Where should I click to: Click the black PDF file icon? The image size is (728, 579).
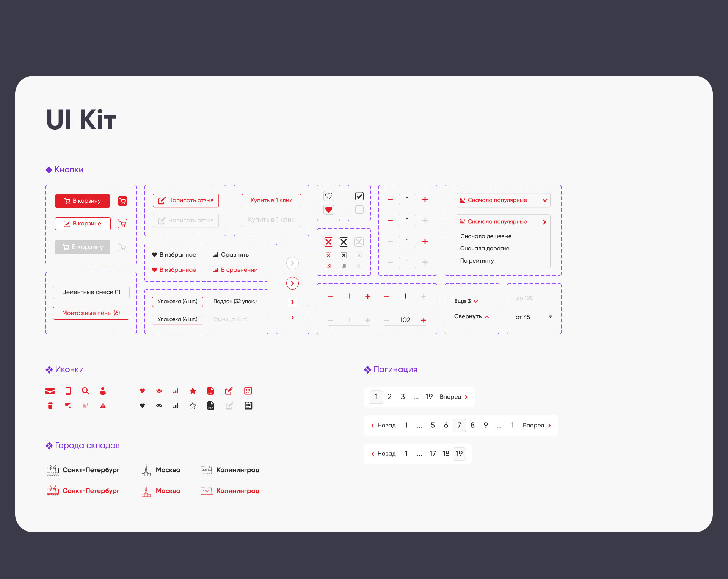210,406
